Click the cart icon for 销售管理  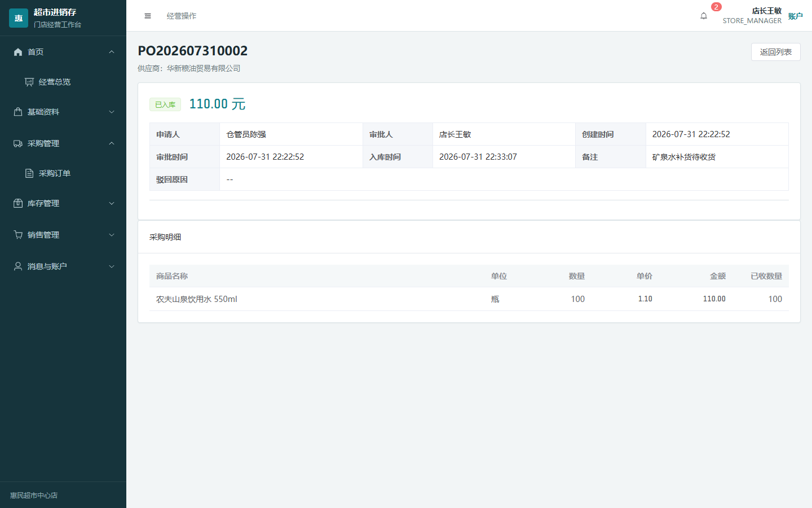18,235
